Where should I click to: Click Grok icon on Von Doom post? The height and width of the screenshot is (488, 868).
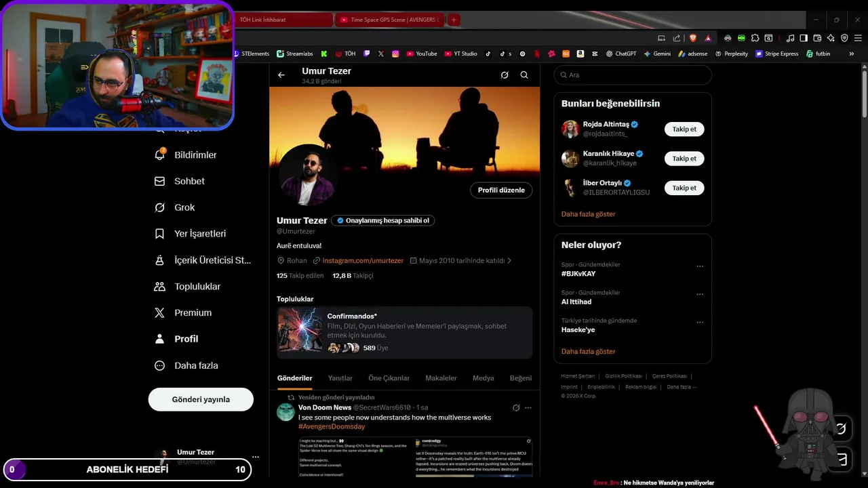(x=516, y=408)
